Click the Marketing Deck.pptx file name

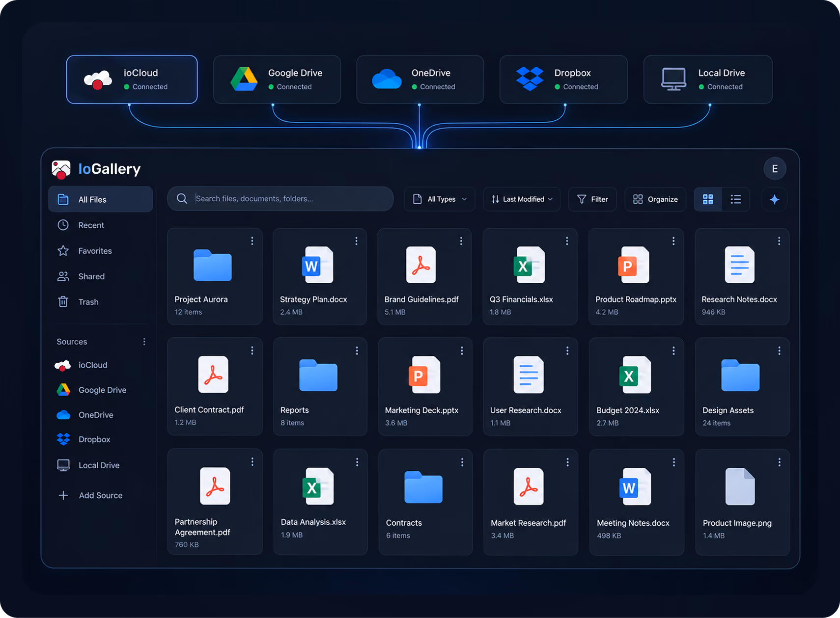(x=421, y=410)
